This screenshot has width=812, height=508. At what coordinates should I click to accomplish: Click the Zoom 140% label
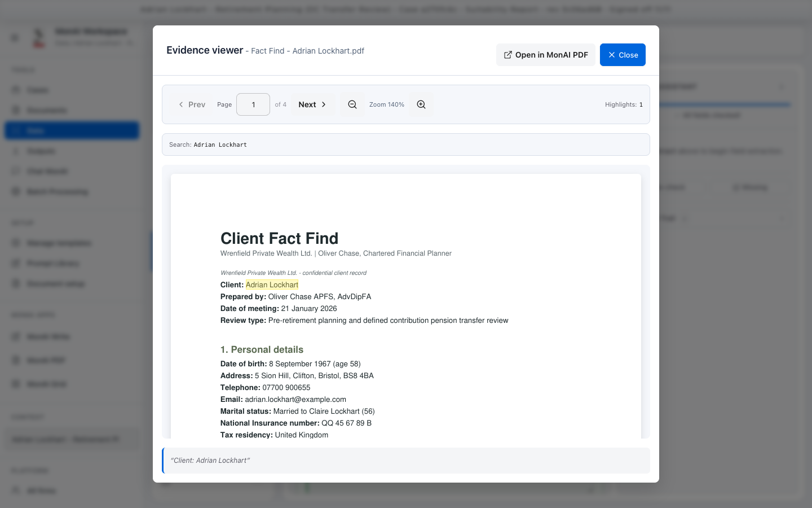click(x=387, y=104)
